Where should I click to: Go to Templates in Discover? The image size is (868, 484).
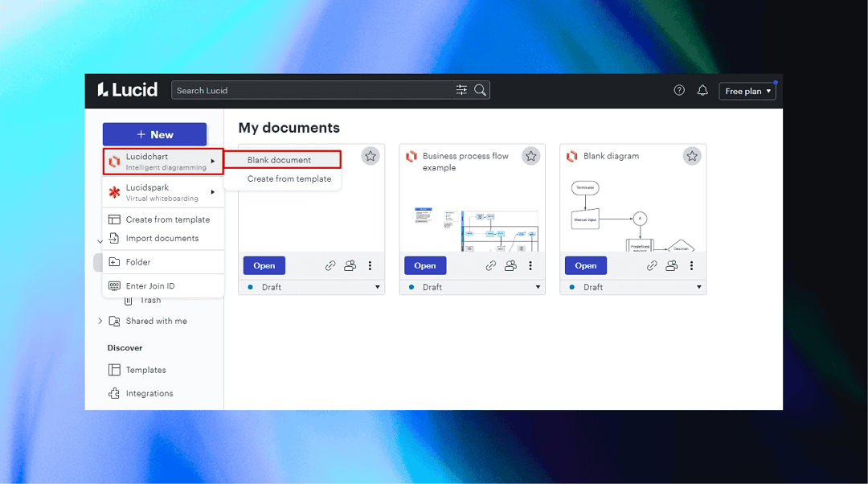point(145,370)
